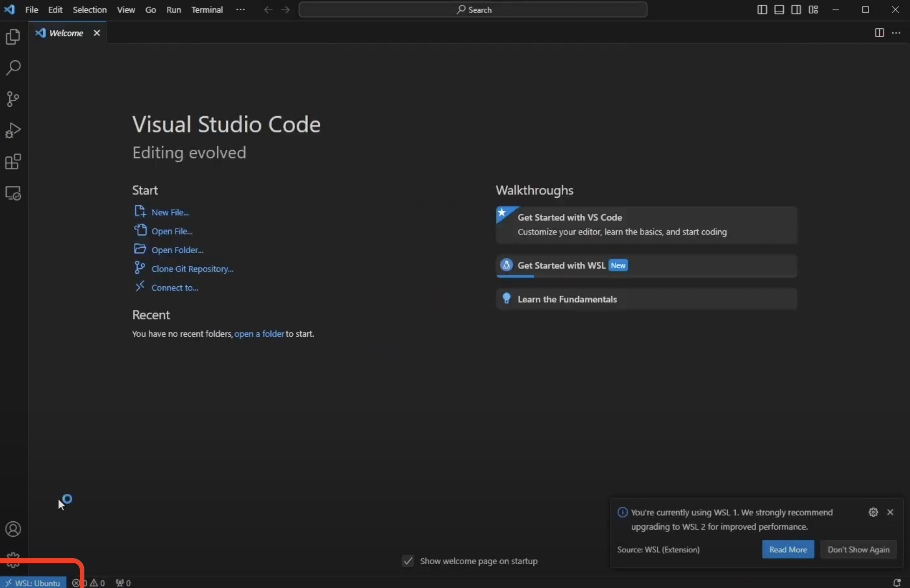This screenshot has height=588, width=910.
Task: Open the Remote Explorer view
Action: [x=13, y=193]
